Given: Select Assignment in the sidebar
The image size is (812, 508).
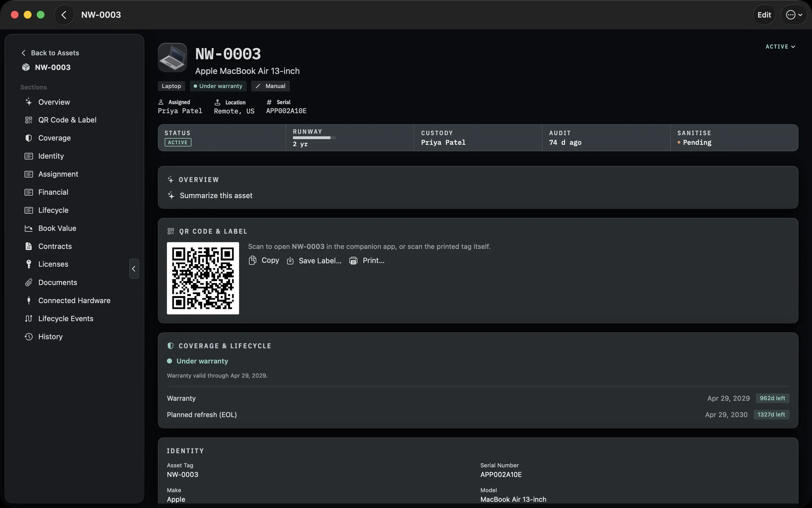Looking at the screenshot, I should [x=58, y=174].
